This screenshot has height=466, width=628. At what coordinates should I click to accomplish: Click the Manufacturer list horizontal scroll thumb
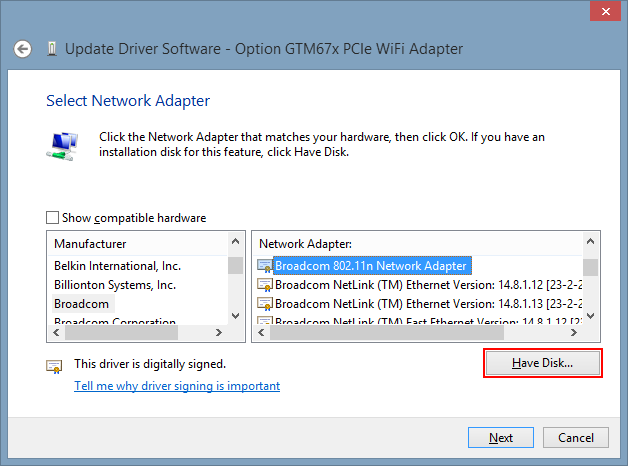point(121,332)
